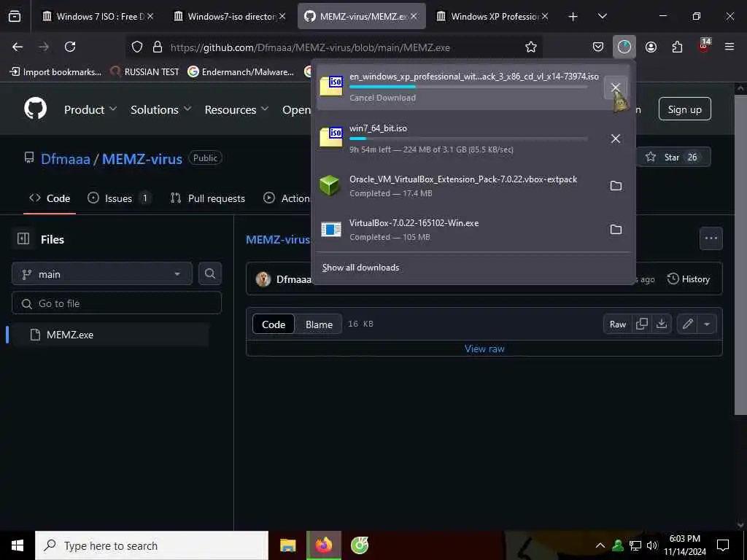747x560 pixels.
Task: Expand the Product menu
Action: (x=90, y=109)
